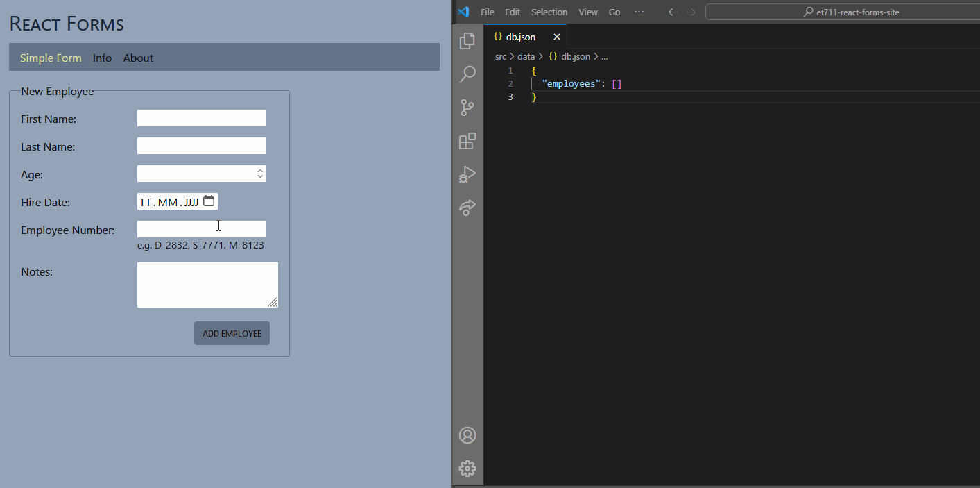Screen dimensions: 980x488
Task: Click the breadcrumb ellipsis segment
Action: tap(604, 56)
